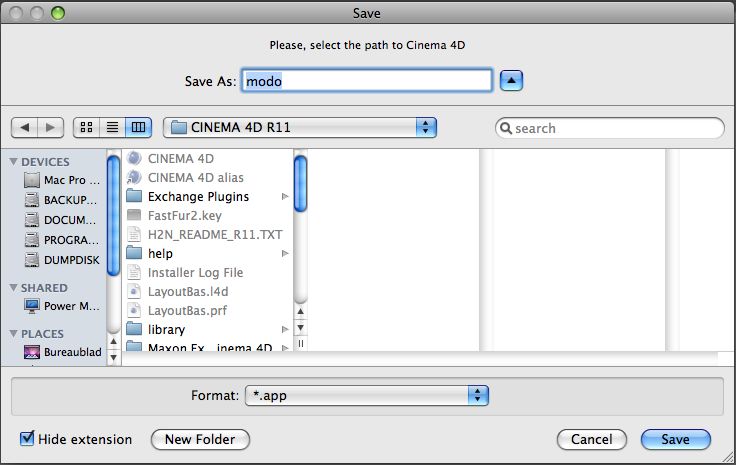
Task: Toggle the Hide extension checkbox
Action: 27,439
